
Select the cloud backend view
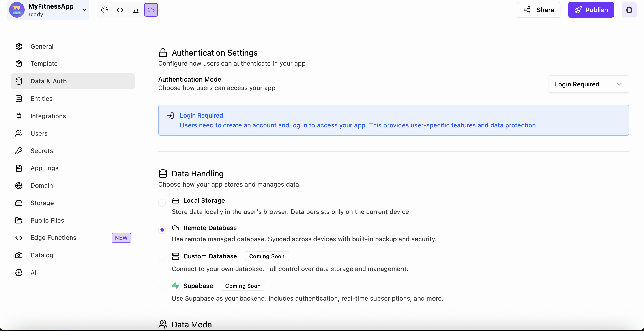[151, 10]
